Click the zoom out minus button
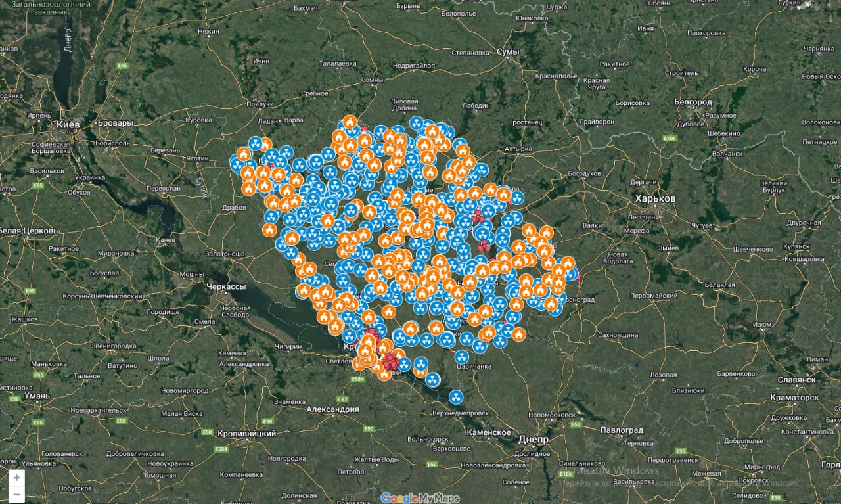 pyautogui.click(x=16, y=494)
